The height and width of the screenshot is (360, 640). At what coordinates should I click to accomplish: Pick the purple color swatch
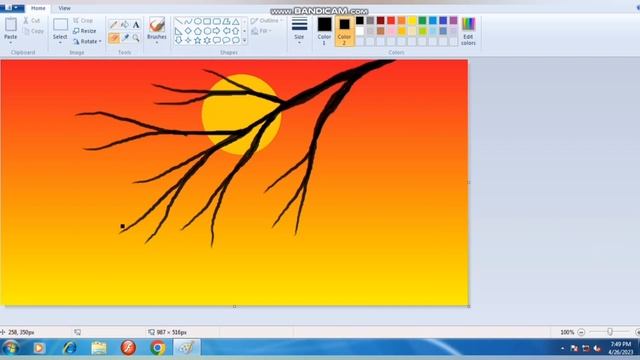click(x=453, y=20)
